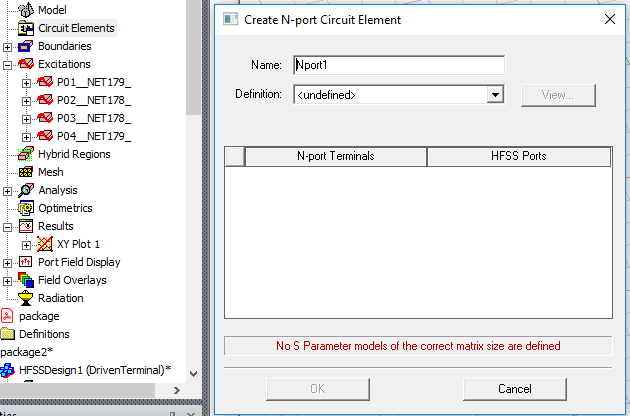Select the HFSSDesign1 design icon
The width and height of the screenshot is (630, 416).
8,370
